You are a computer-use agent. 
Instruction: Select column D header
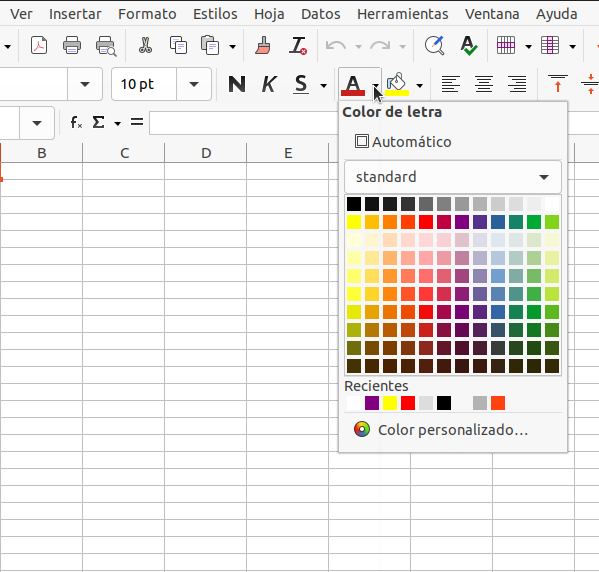pos(206,153)
